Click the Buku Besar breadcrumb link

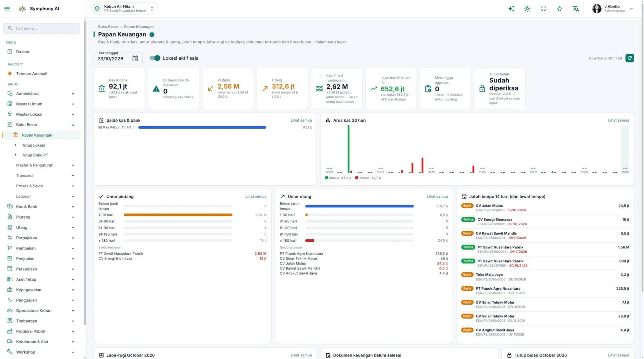pyautogui.click(x=108, y=27)
